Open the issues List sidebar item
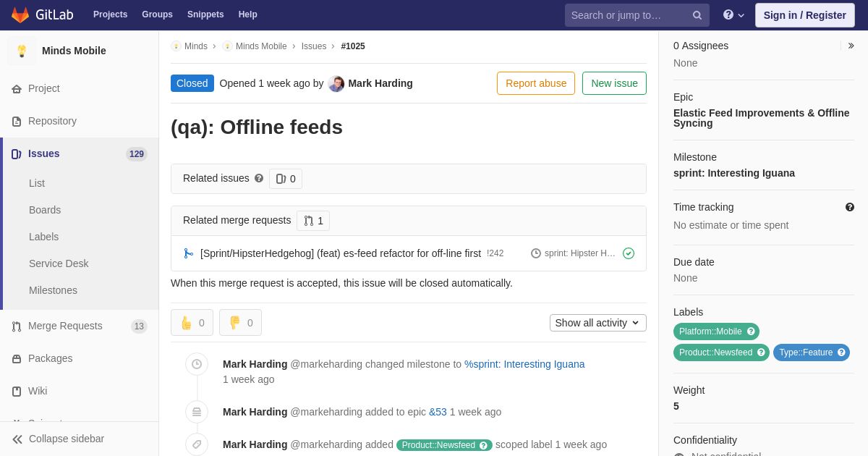The width and height of the screenshot is (868, 456). (x=37, y=183)
